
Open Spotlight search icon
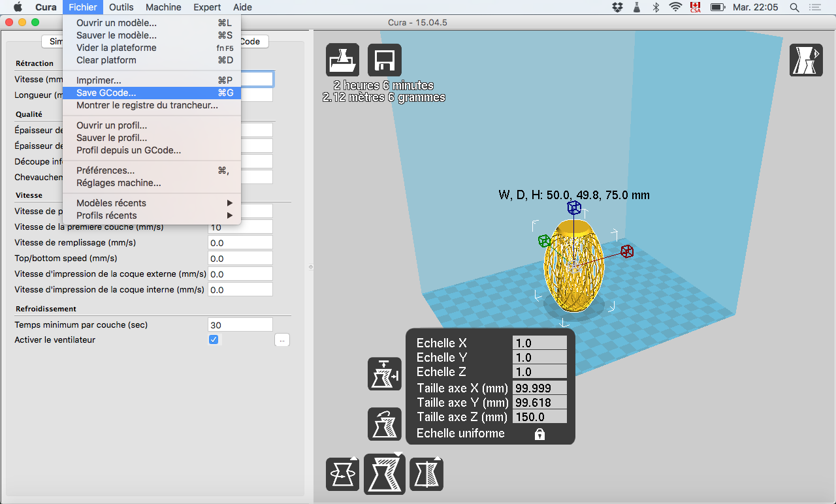pyautogui.click(x=794, y=7)
